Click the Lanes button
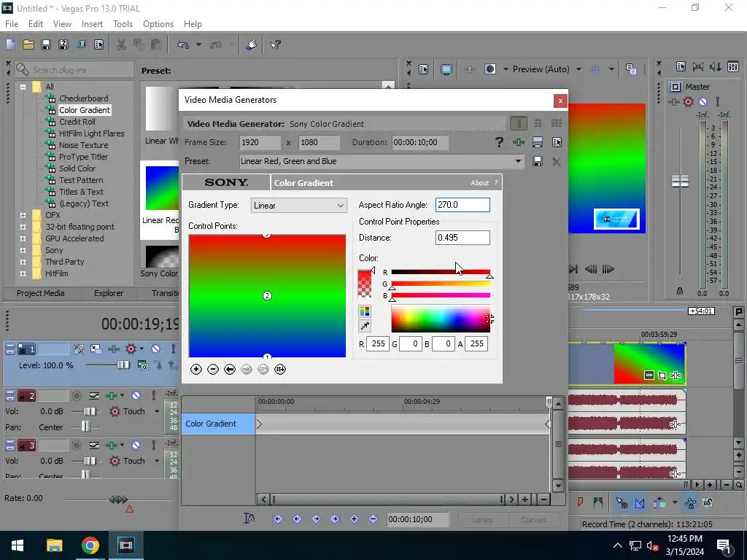747x560 pixels. 482,519
